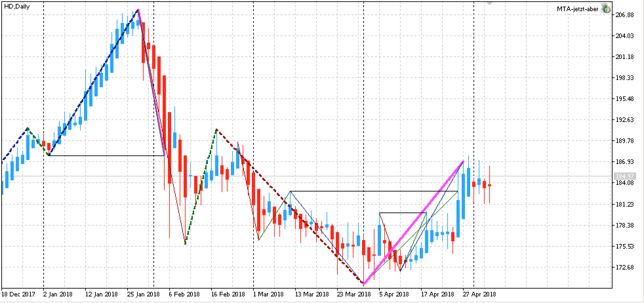The width and height of the screenshot is (644, 303).
Task: Click the MTA-jetzt-aber expert advisor icon
Action: (605, 9)
